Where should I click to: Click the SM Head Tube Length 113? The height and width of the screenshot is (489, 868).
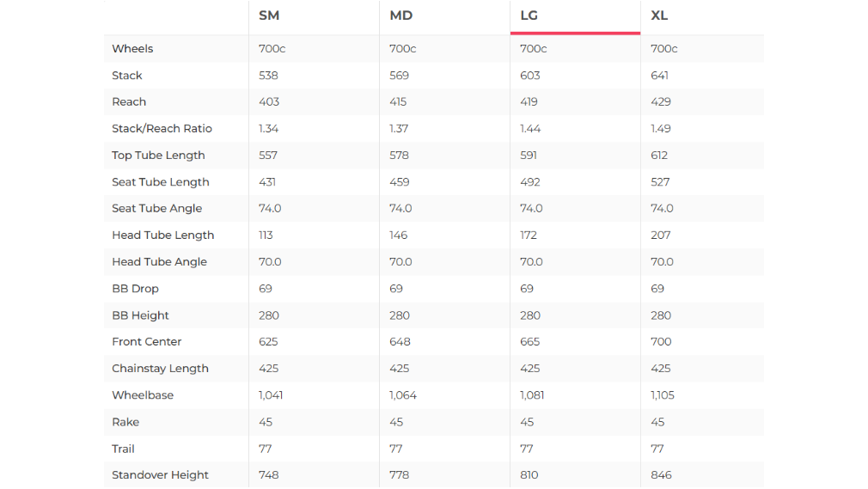[x=266, y=235]
